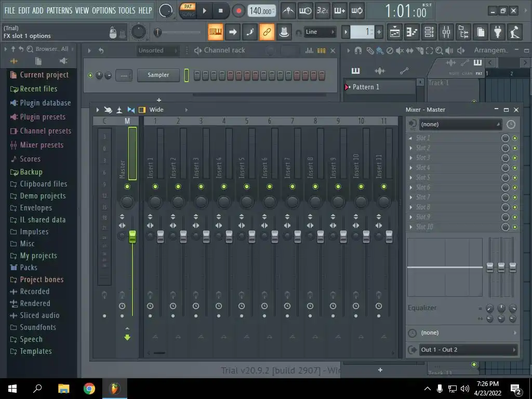532x399 pixels.
Task: Click the step sequencer swing bars icon
Action: coord(321,50)
